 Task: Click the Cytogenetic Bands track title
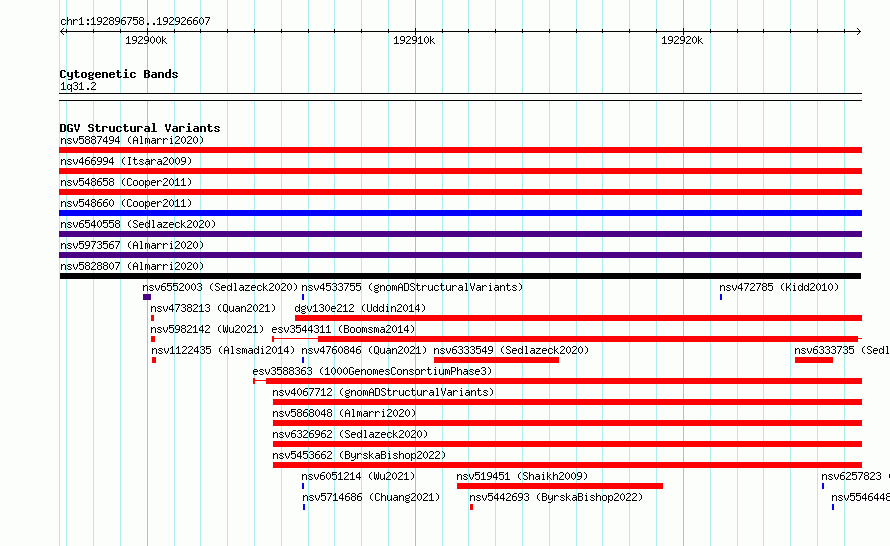point(119,74)
